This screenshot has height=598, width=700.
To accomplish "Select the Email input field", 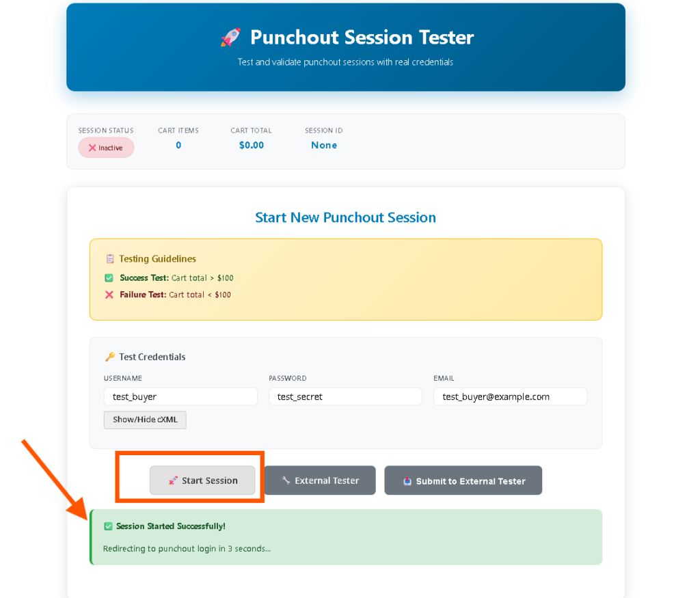I will tap(510, 396).
